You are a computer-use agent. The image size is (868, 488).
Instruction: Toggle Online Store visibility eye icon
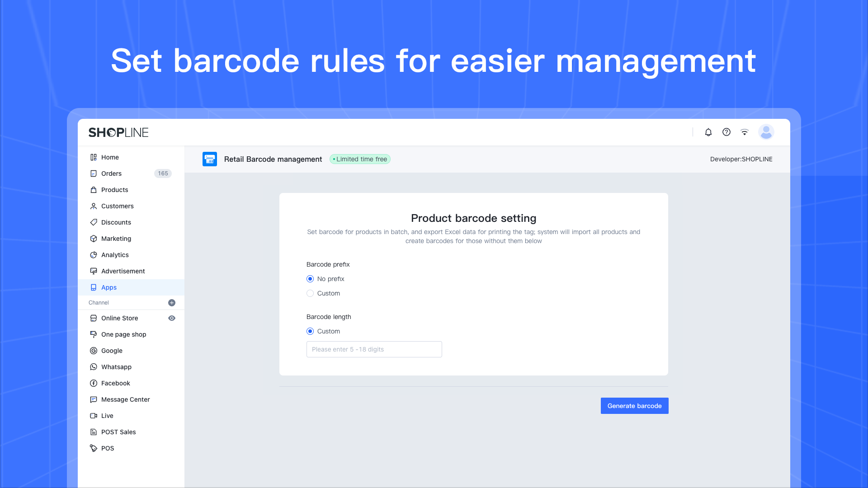point(172,318)
